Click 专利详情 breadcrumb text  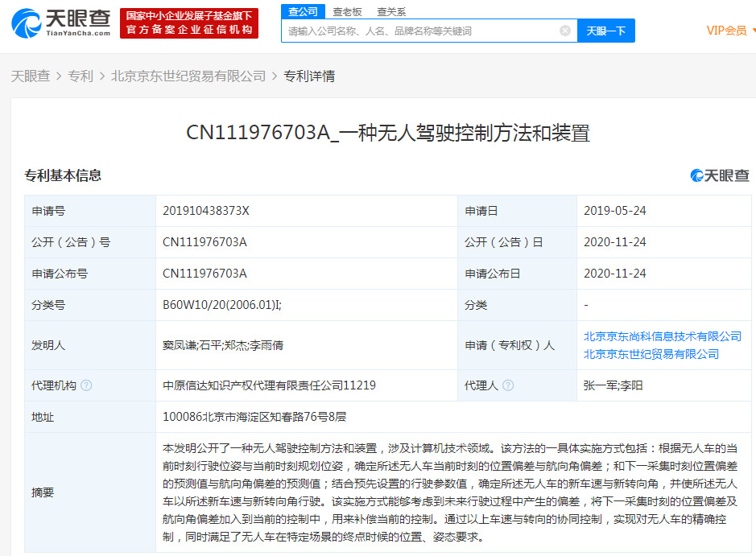pyautogui.click(x=309, y=76)
